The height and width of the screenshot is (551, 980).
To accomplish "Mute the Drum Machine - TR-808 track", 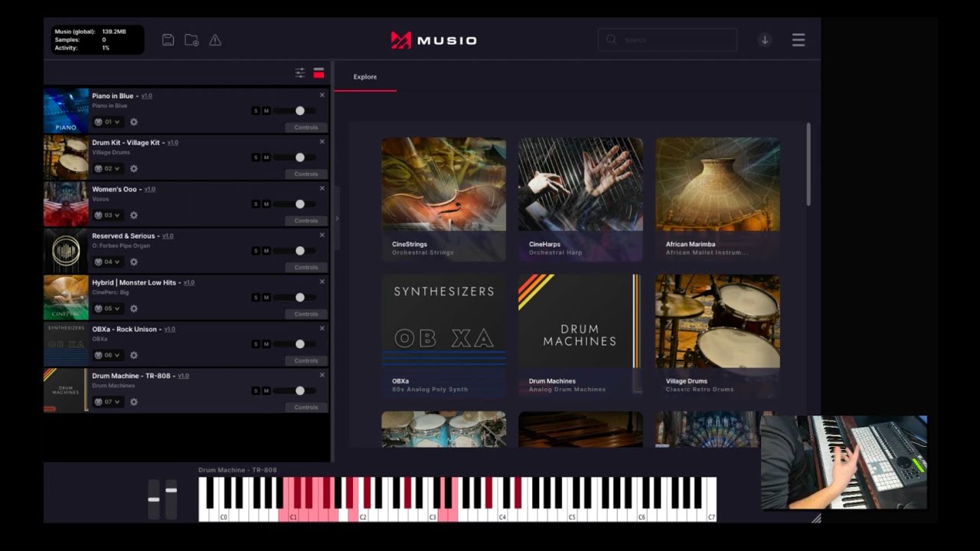I will 266,391.
